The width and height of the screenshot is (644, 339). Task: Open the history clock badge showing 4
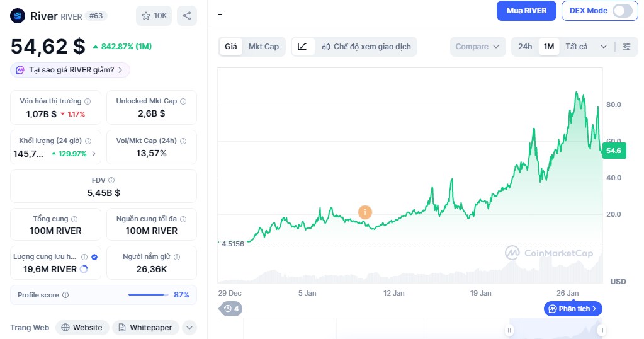click(x=230, y=309)
